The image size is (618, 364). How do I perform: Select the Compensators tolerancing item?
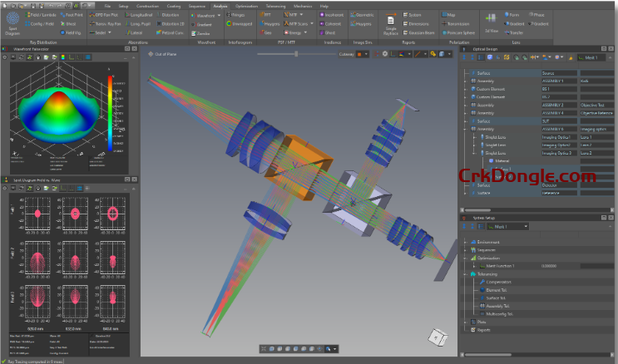[496, 282]
